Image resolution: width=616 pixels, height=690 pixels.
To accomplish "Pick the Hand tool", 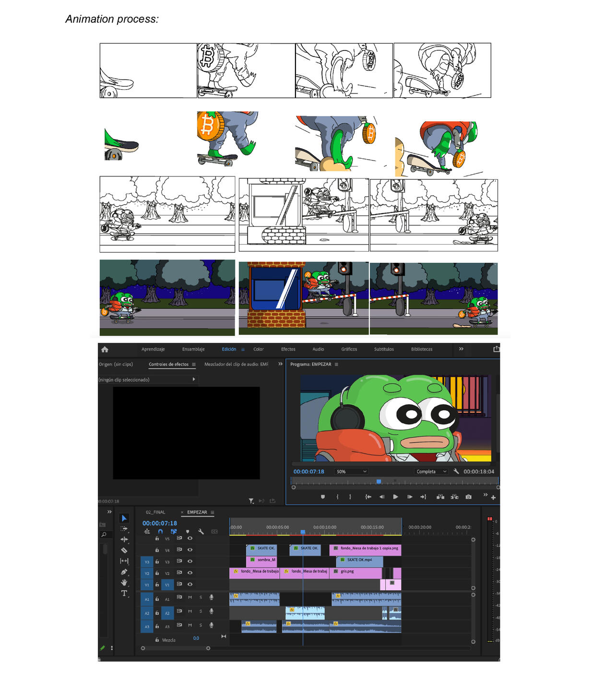I will point(124,583).
